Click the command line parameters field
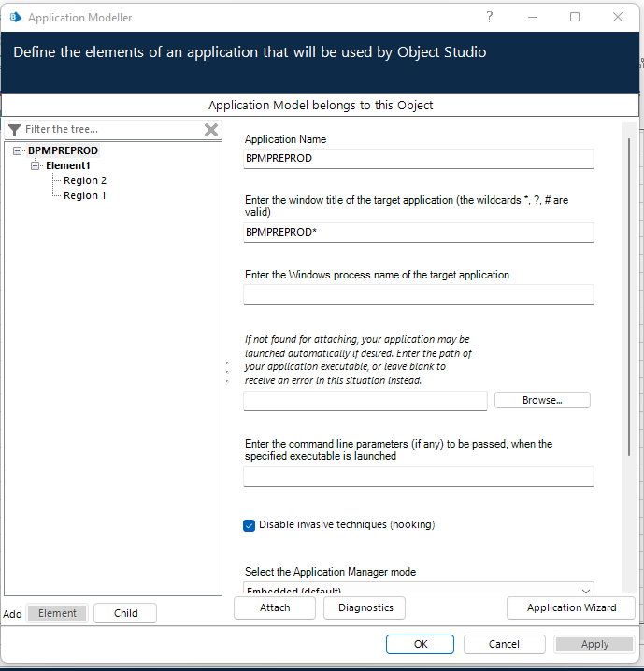644x671 pixels. [x=419, y=477]
